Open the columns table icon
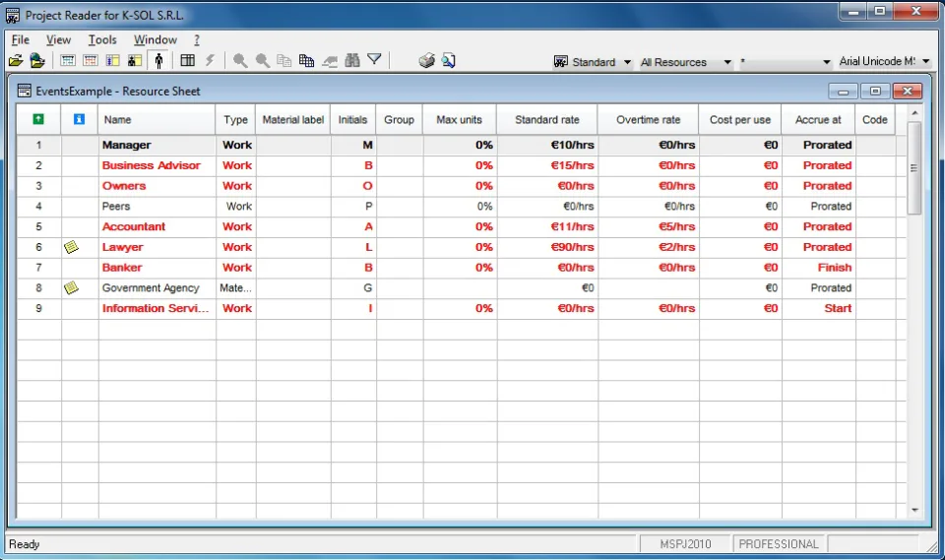 tap(187, 61)
